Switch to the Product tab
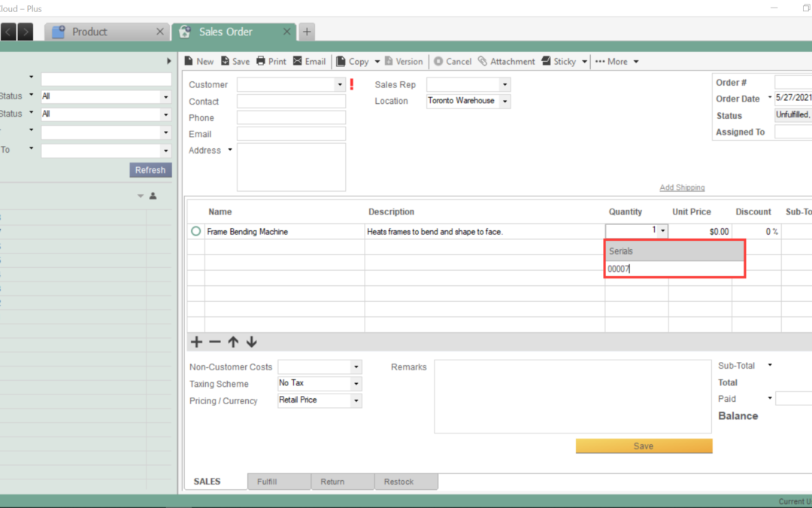 [x=89, y=32]
